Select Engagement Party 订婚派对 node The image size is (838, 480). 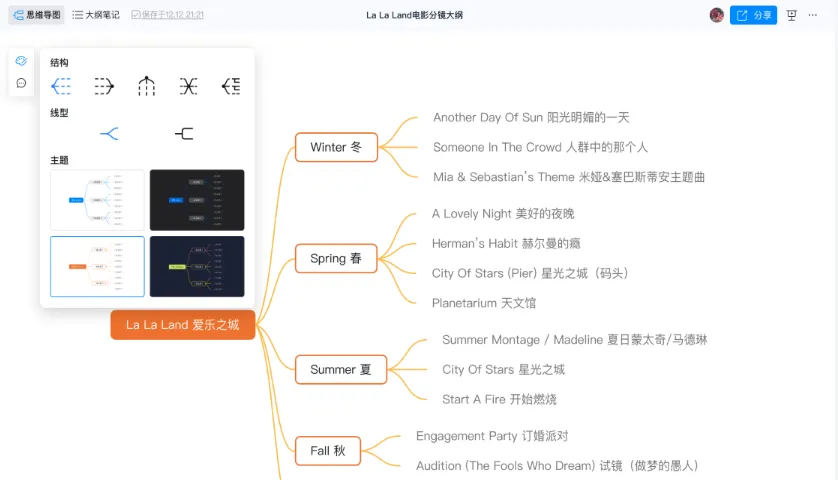[492, 436]
